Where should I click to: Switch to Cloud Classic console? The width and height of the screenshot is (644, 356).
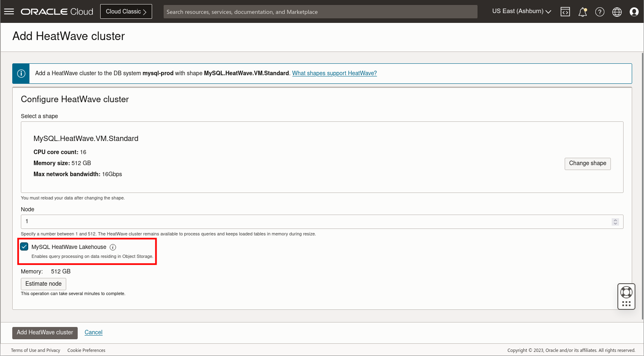pyautogui.click(x=126, y=11)
